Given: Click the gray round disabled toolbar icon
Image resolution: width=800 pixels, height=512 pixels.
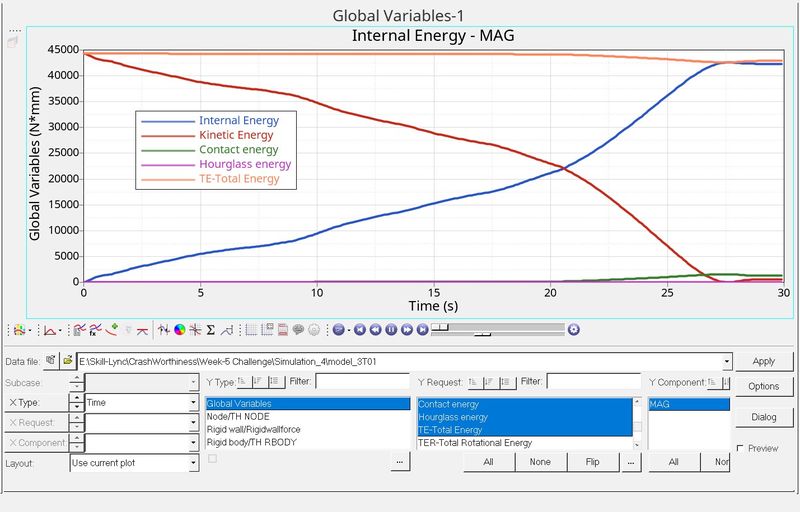Looking at the screenshot, I should (314, 330).
